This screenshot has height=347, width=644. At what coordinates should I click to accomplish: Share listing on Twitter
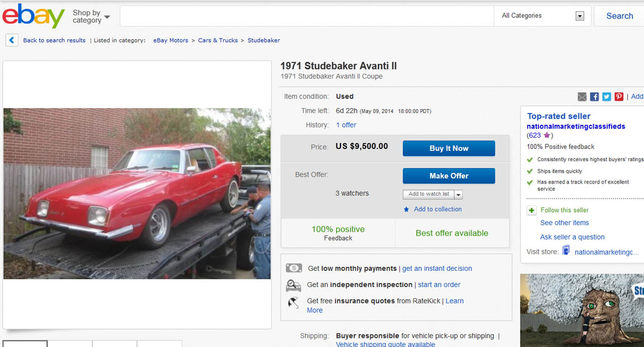point(607,97)
